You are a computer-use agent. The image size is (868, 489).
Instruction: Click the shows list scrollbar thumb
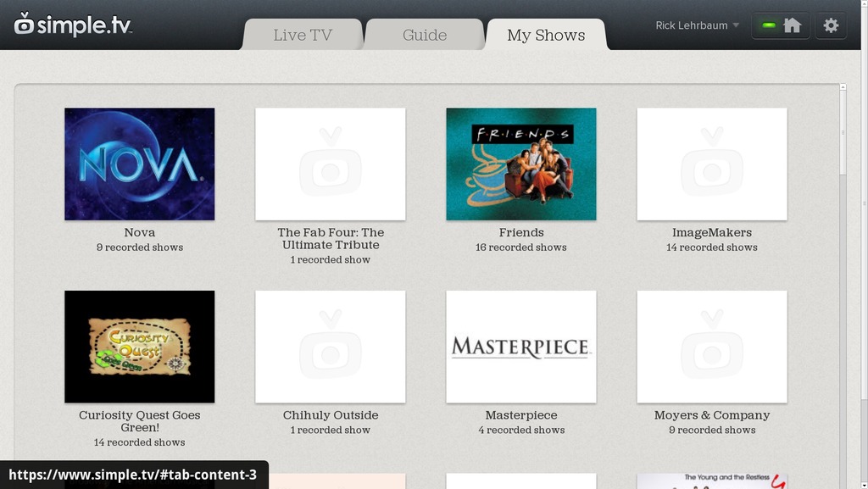(x=843, y=133)
